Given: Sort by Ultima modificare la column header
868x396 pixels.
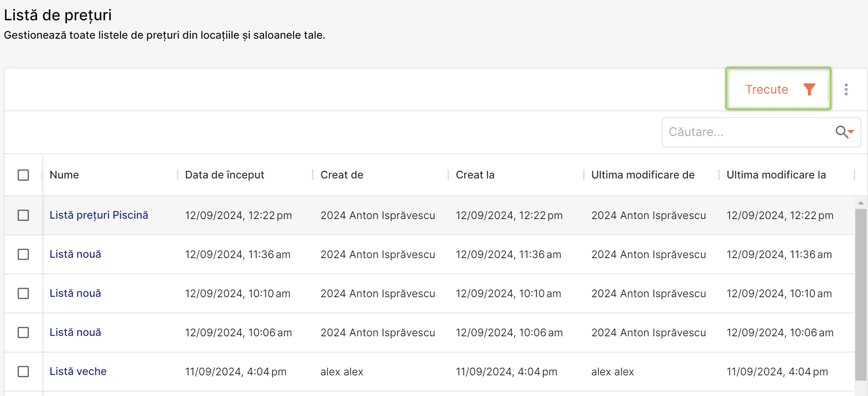Looking at the screenshot, I should [x=776, y=175].
